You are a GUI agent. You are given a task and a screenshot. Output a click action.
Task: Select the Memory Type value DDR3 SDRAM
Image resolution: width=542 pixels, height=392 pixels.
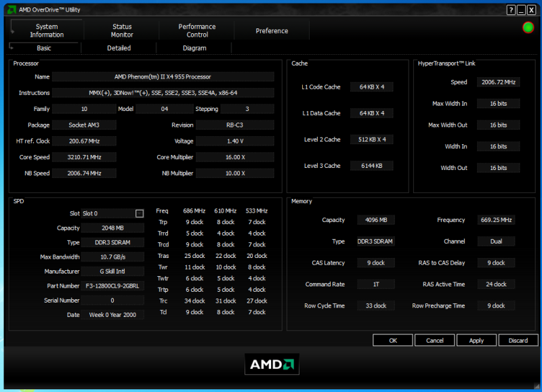[376, 241]
